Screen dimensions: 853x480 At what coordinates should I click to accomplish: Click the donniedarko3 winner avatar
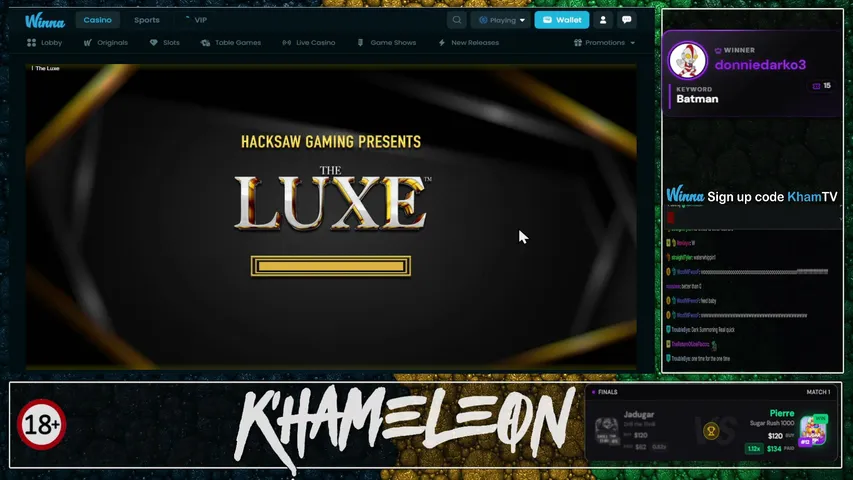click(688, 60)
